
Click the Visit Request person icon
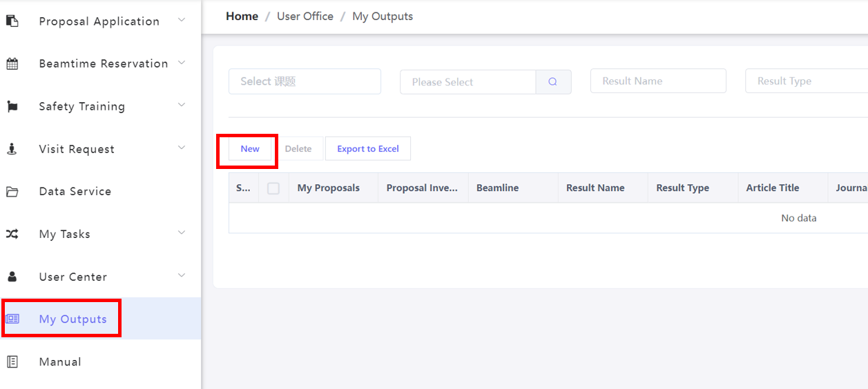click(12, 149)
